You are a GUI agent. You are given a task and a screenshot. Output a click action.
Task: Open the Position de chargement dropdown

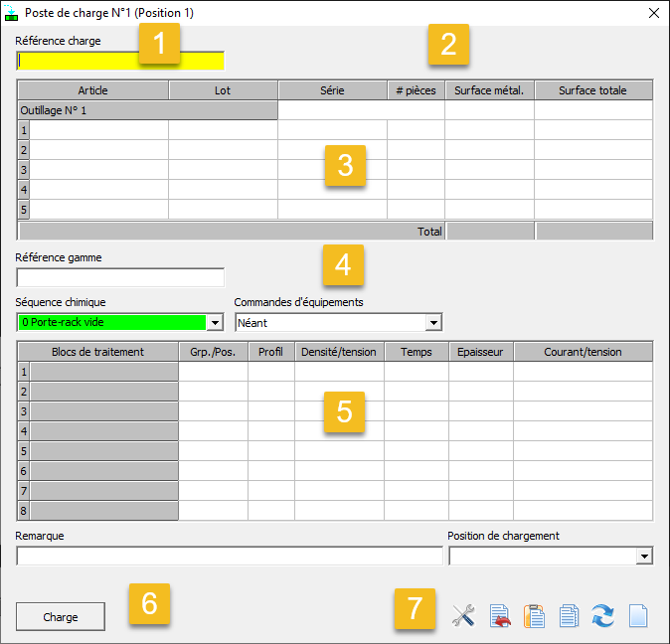point(644,557)
